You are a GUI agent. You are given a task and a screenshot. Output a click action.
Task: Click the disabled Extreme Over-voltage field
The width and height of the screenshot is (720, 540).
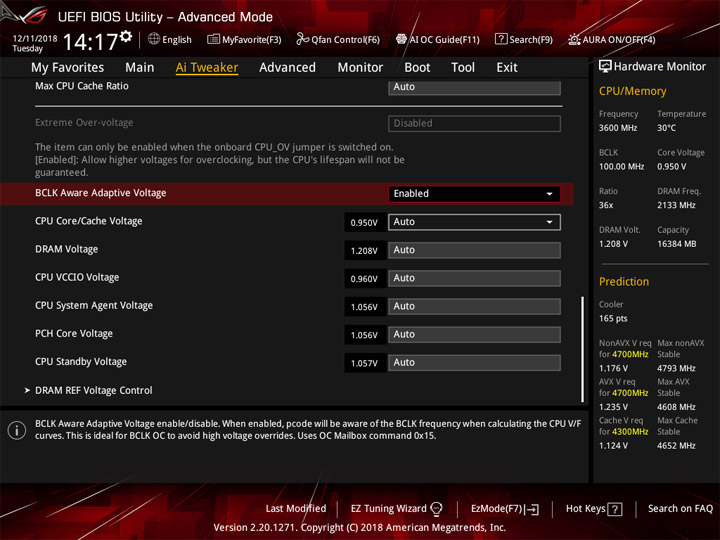click(474, 124)
